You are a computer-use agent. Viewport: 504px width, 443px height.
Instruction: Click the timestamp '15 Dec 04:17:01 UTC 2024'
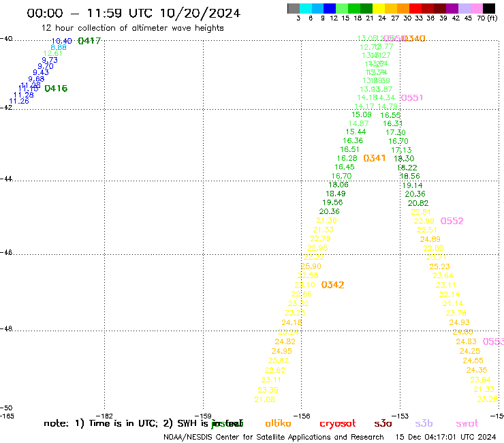[446, 437]
